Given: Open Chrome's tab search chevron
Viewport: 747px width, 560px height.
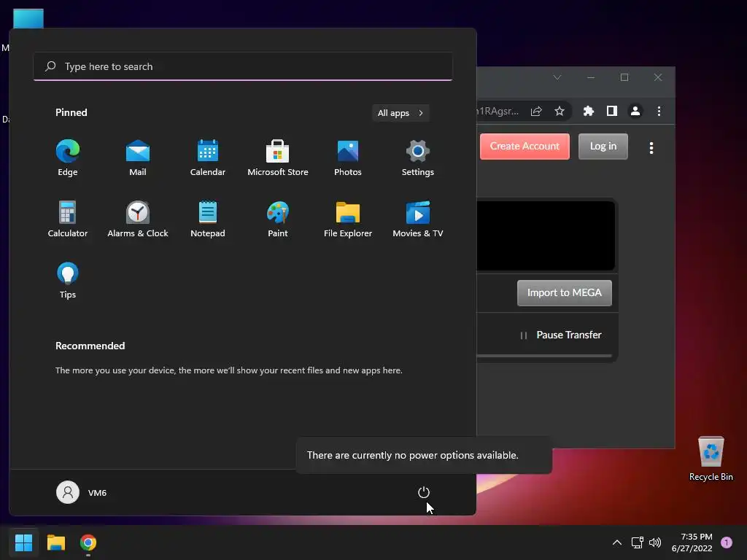Looking at the screenshot, I should point(557,77).
